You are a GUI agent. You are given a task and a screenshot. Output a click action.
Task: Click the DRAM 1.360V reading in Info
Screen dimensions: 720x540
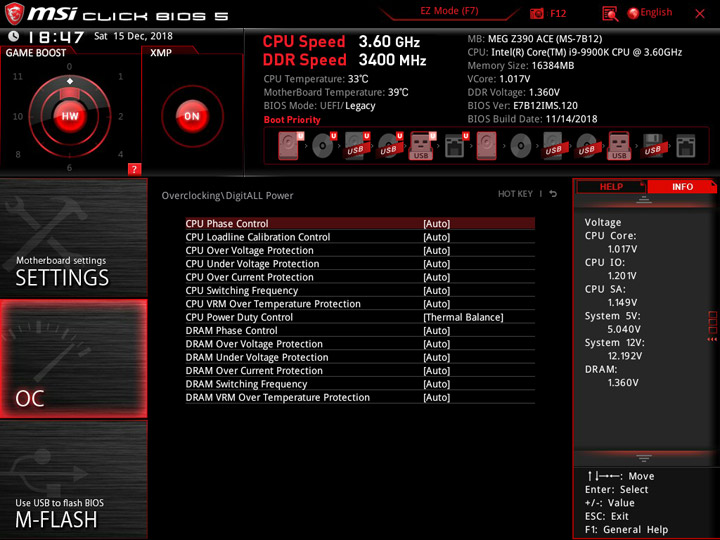click(x=623, y=382)
